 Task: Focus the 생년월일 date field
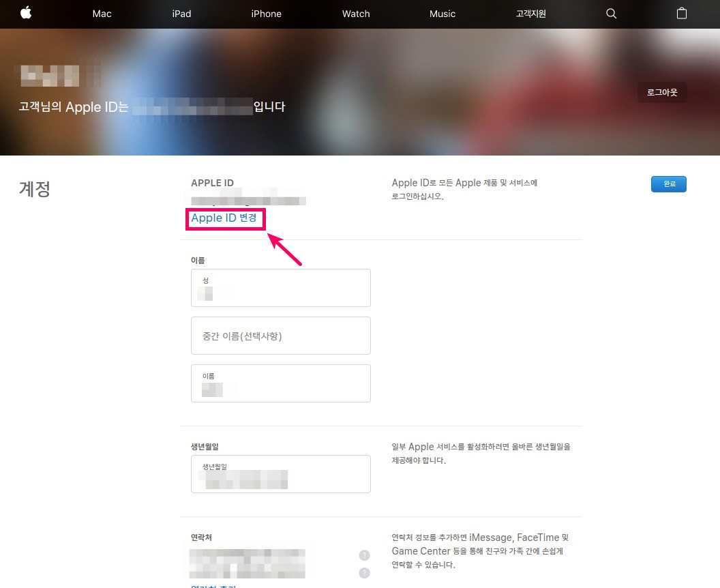pyautogui.click(x=280, y=474)
